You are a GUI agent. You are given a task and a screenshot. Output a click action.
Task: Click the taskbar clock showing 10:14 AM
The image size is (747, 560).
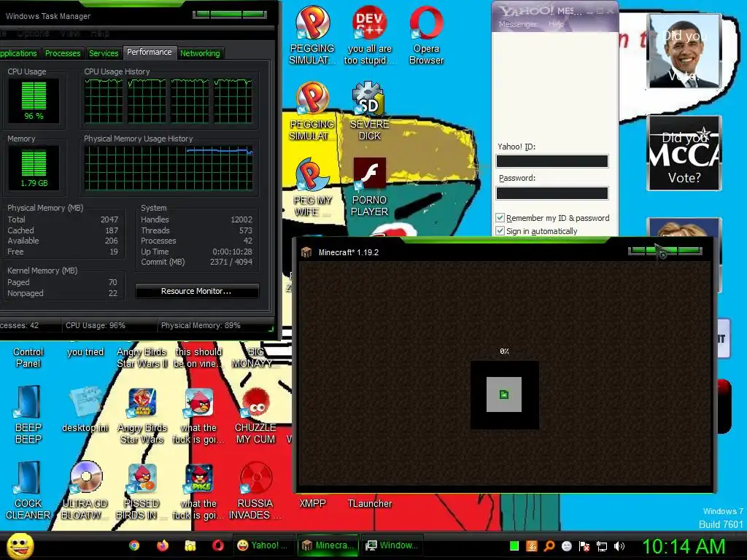tap(684, 546)
